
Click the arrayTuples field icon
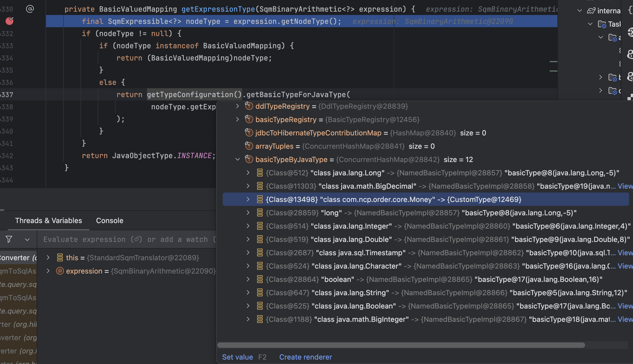(249, 146)
